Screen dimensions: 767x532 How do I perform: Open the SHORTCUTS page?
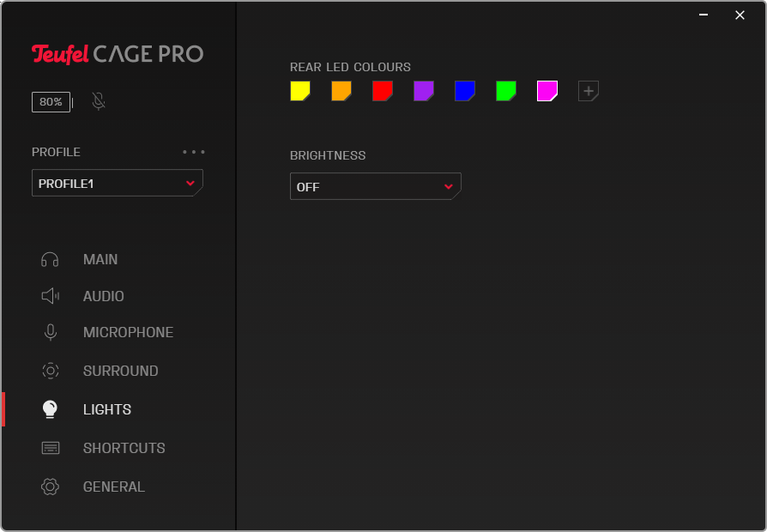click(x=124, y=448)
